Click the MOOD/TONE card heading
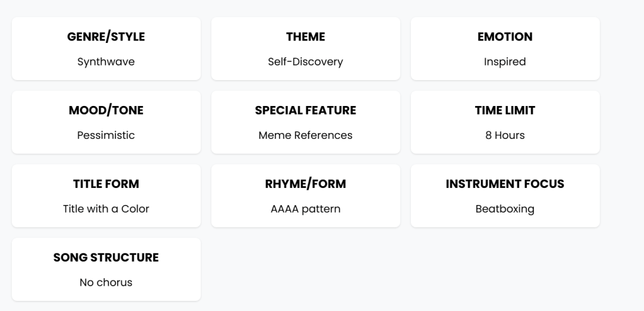The width and height of the screenshot is (644, 311). pos(106,110)
